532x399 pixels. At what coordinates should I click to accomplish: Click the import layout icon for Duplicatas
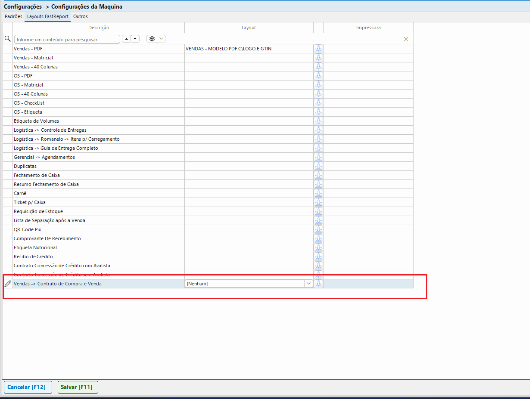pos(318,166)
